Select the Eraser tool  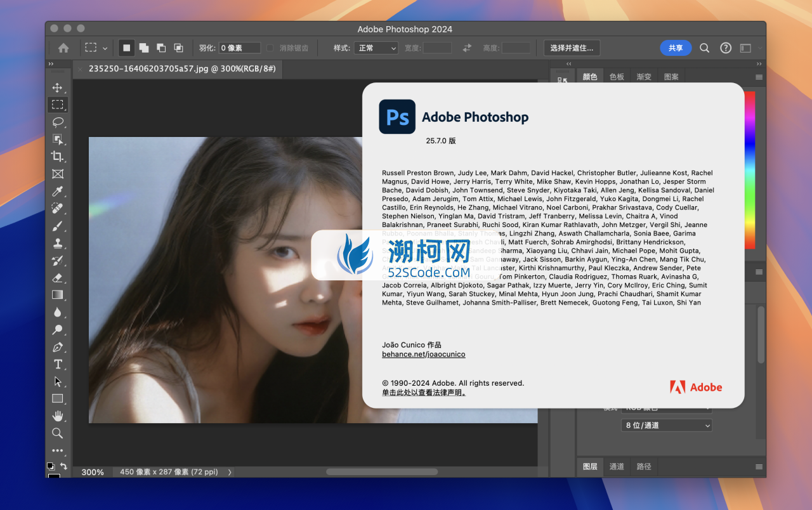(x=58, y=277)
